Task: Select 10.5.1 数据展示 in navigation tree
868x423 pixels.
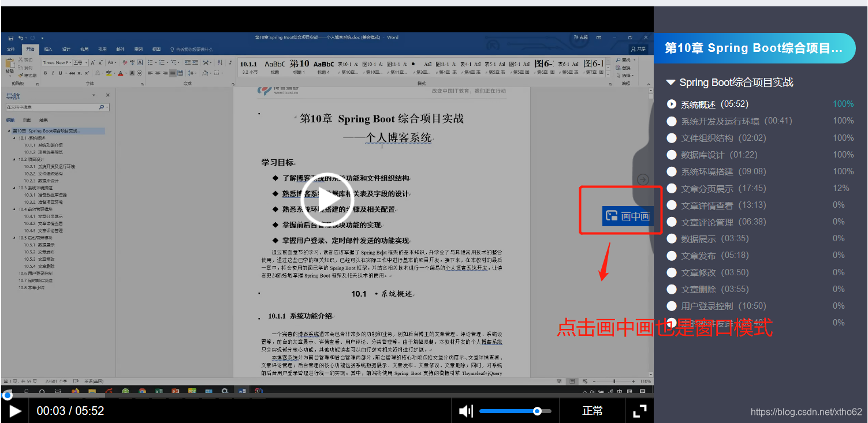Action: coord(39,245)
